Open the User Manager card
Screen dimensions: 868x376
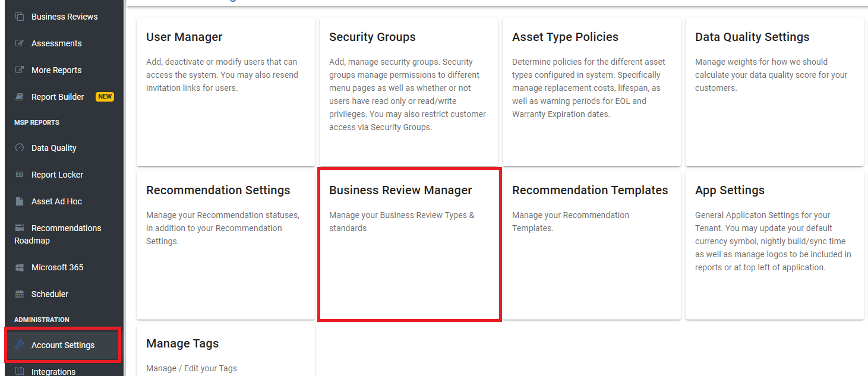tap(225, 92)
